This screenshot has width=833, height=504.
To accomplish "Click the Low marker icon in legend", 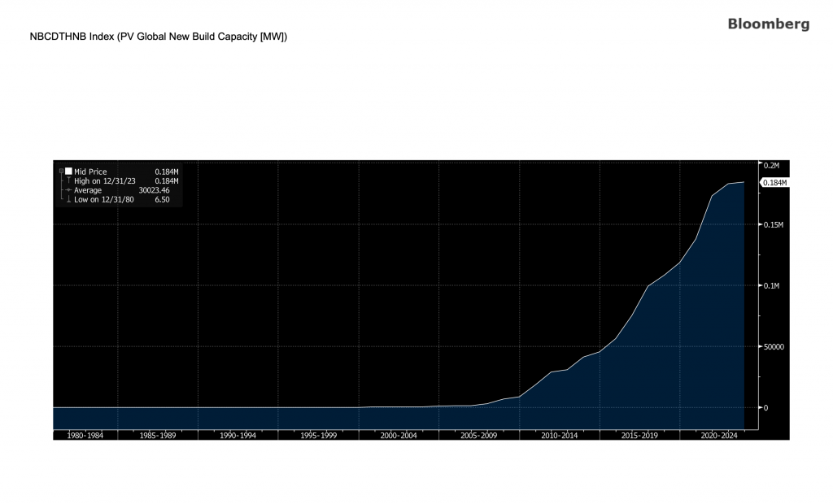I will (68, 199).
